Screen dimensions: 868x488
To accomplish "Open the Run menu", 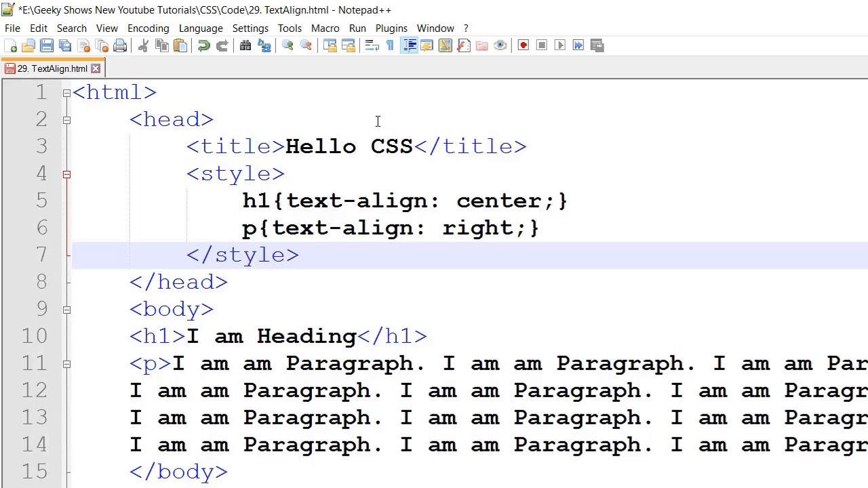I will coord(357,28).
